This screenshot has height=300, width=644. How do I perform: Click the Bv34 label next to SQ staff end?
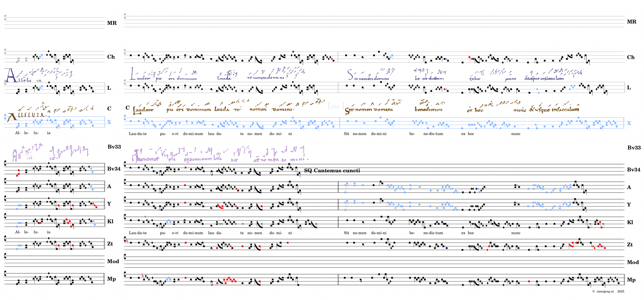[x=633, y=170]
